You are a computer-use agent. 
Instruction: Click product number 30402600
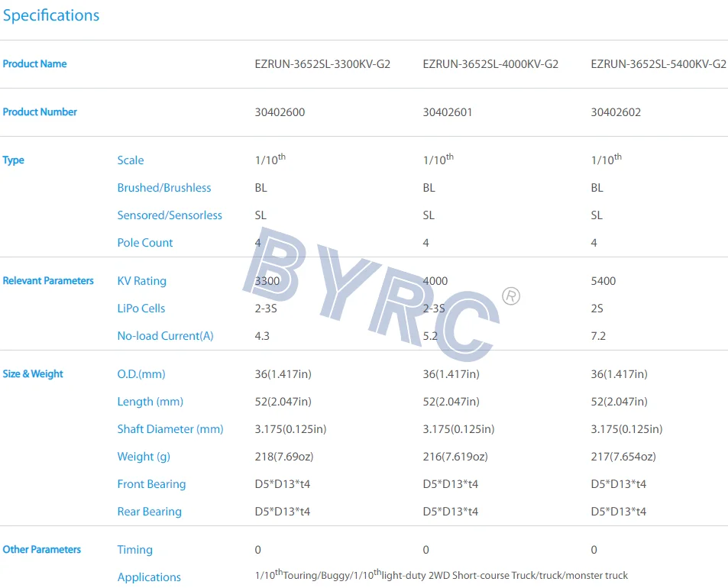[x=280, y=112]
